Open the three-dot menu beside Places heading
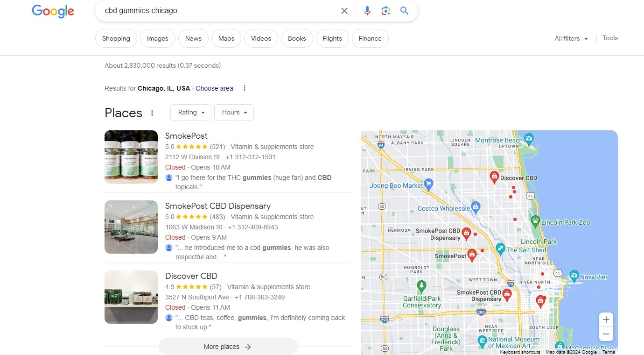644x355 pixels. (x=152, y=113)
